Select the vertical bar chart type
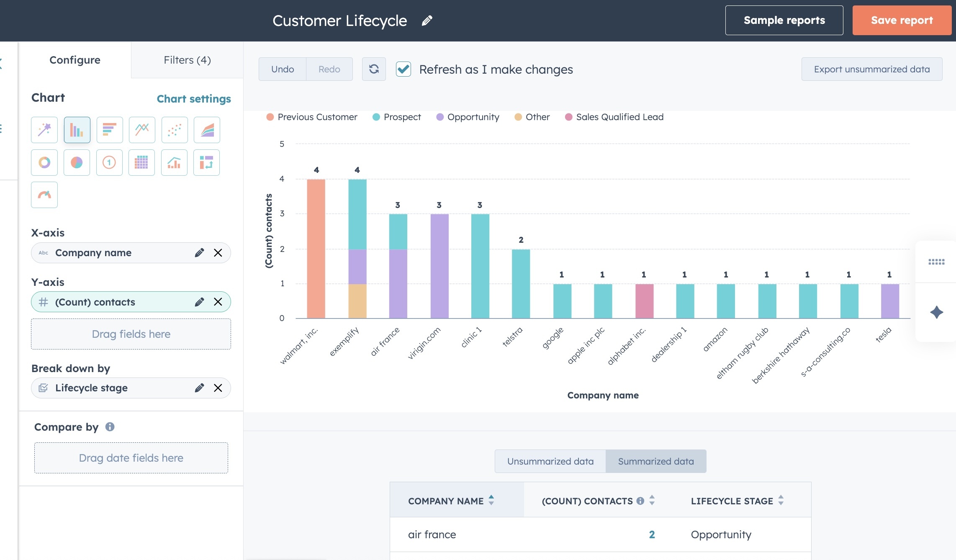 tap(77, 130)
